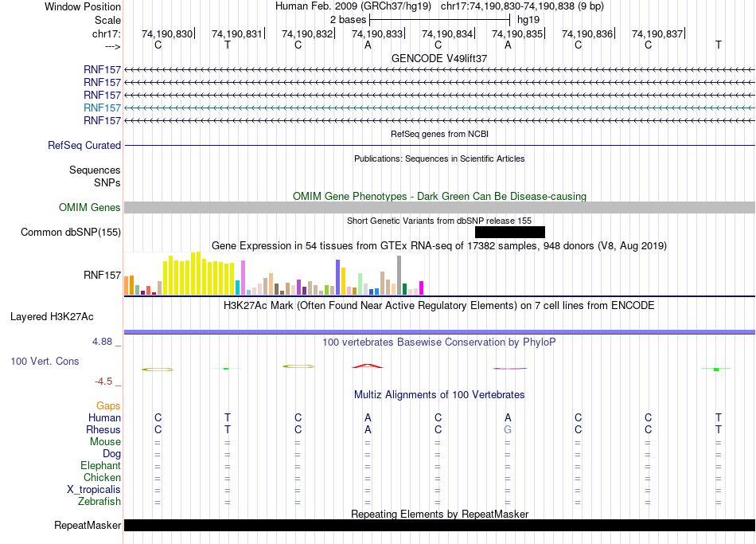
Task: Select the Zebrafish species label
Action: point(99,502)
